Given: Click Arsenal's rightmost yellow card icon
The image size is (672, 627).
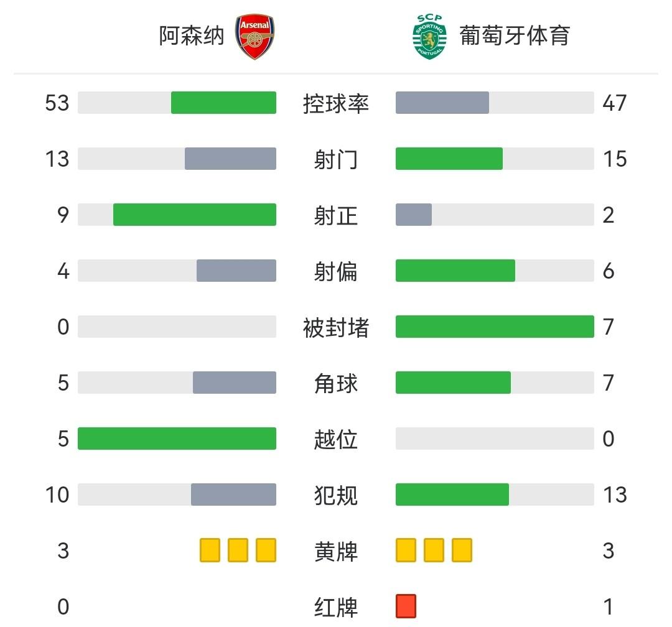Looking at the screenshot, I should tap(266, 550).
